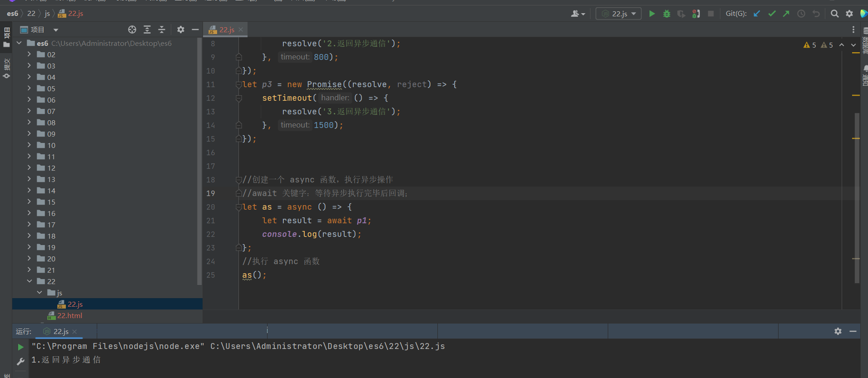Image resolution: width=868 pixels, height=378 pixels.
Task: Open editor tab options three-dot menu
Action: [853, 29]
